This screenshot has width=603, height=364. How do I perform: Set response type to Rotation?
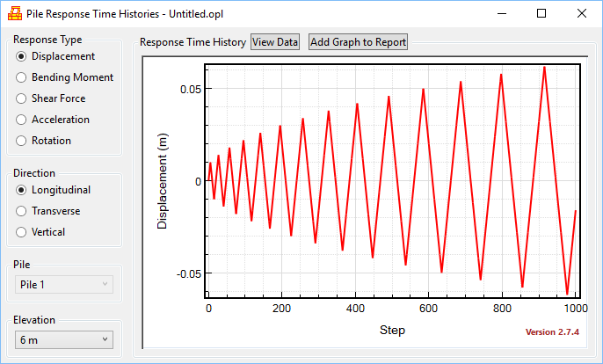[x=22, y=141]
